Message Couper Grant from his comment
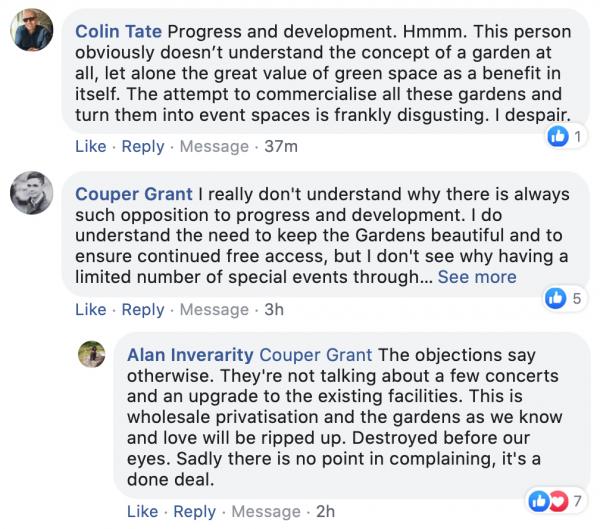 (x=214, y=310)
